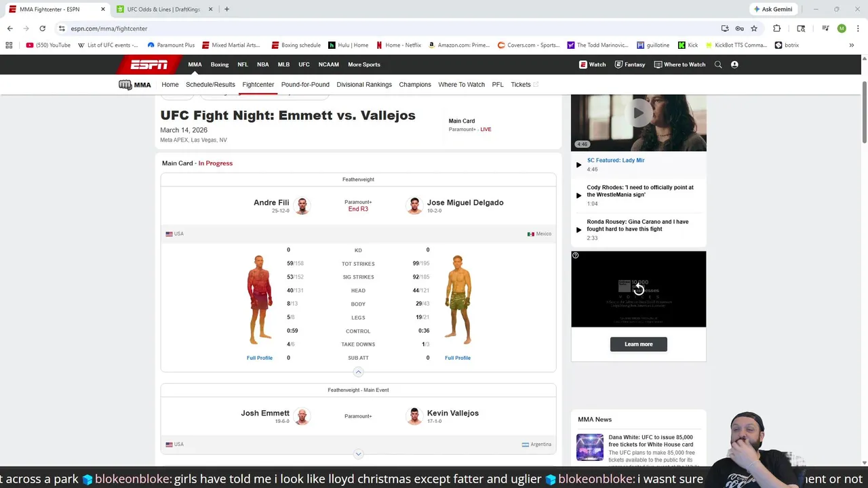
Task: Open the Amazon Prime bookmark
Action: coord(459,45)
